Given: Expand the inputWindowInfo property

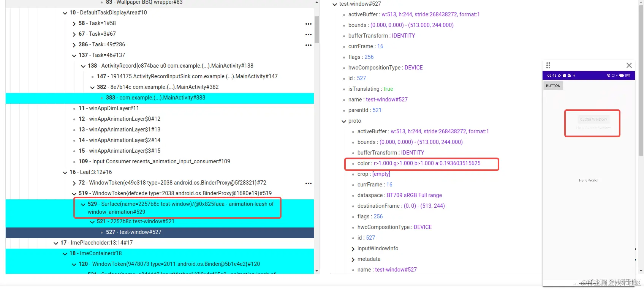Looking at the screenshot, I should point(353,249).
